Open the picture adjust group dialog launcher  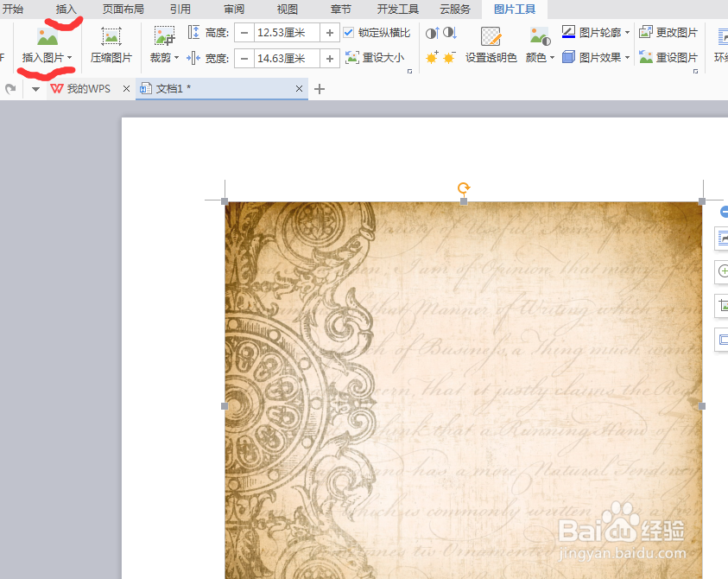tap(695, 71)
